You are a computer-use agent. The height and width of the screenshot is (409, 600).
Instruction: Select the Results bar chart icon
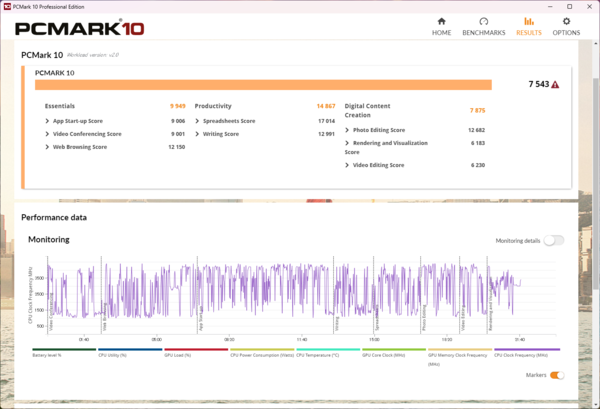click(x=529, y=21)
